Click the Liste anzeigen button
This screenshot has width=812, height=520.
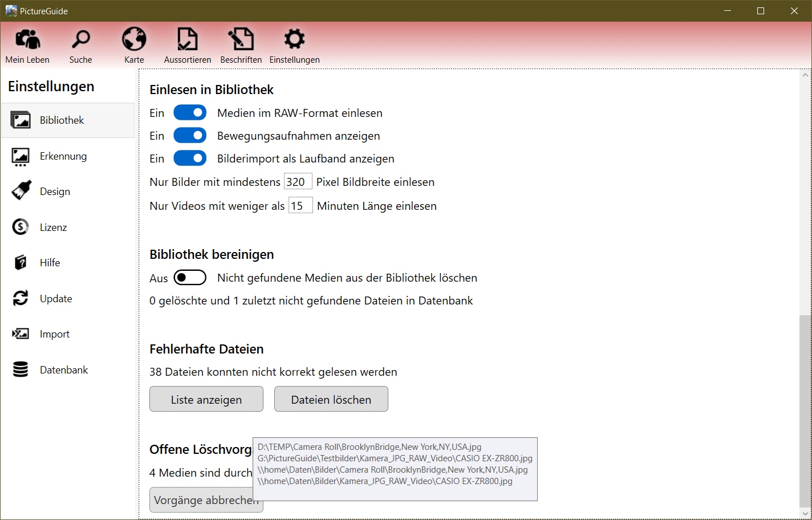tap(206, 399)
